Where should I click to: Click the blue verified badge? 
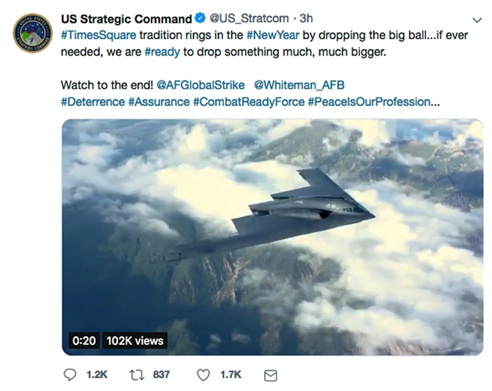click(x=200, y=18)
